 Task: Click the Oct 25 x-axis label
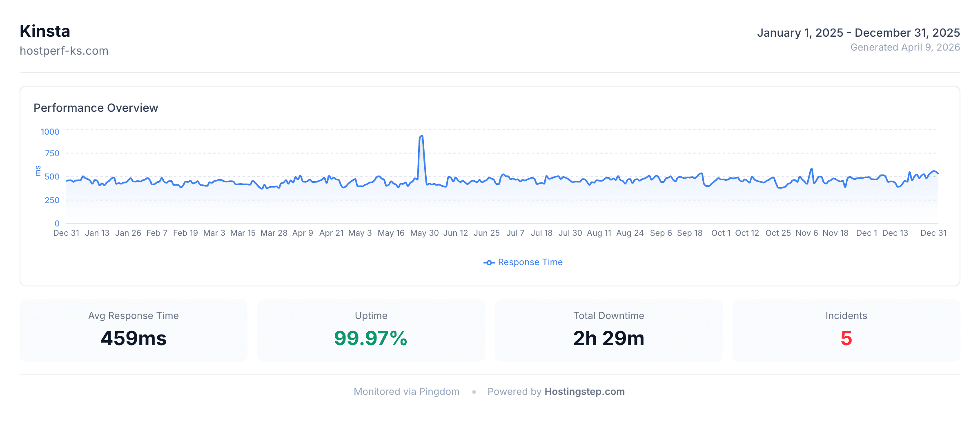tap(778, 233)
